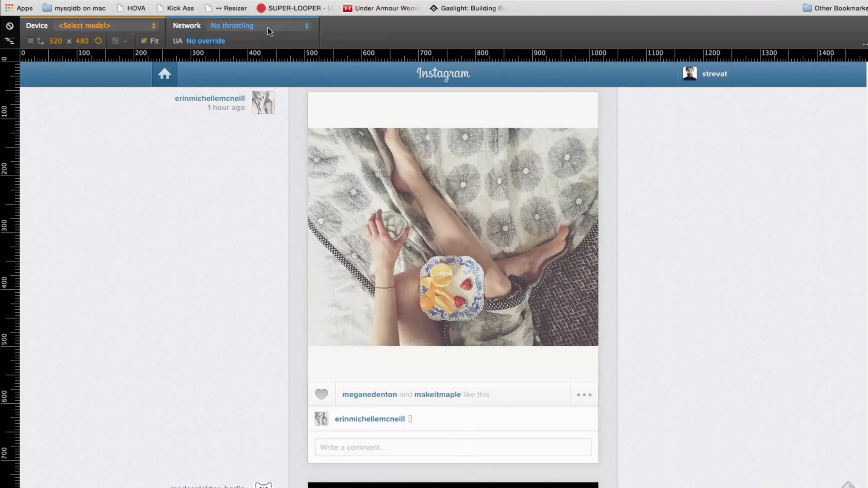Click the swap dimensions rotate icon
The width and height of the screenshot is (868, 488).
click(98, 41)
